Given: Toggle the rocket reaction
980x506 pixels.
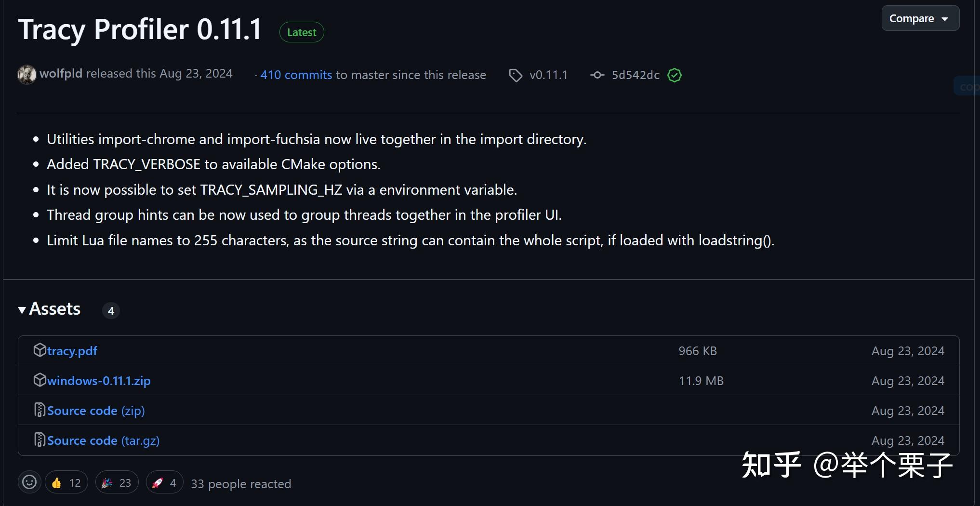Looking at the screenshot, I should [164, 482].
